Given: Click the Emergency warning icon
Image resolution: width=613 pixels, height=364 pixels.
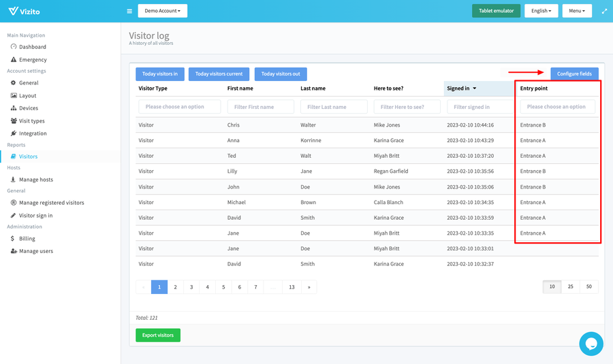Looking at the screenshot, I should [x=14, y=60].
